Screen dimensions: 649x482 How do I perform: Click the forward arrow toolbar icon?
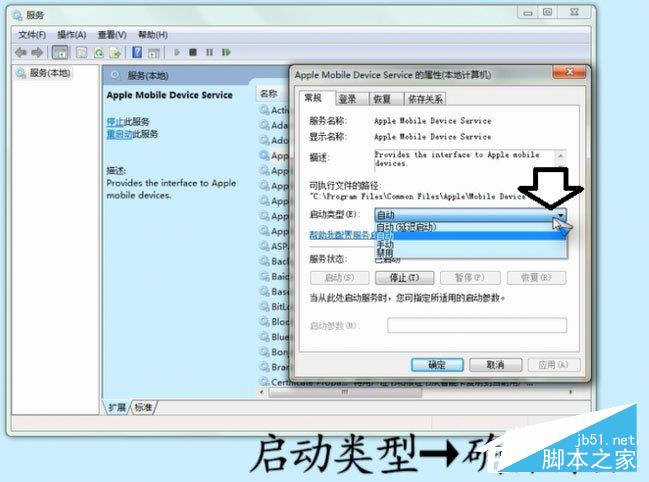pyautogui.click(x=37, y=53)
